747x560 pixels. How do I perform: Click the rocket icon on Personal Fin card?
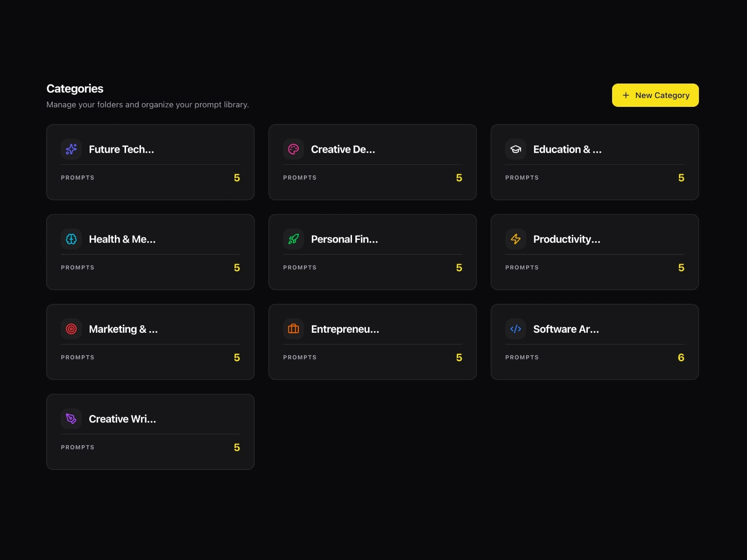pos(293,239)
